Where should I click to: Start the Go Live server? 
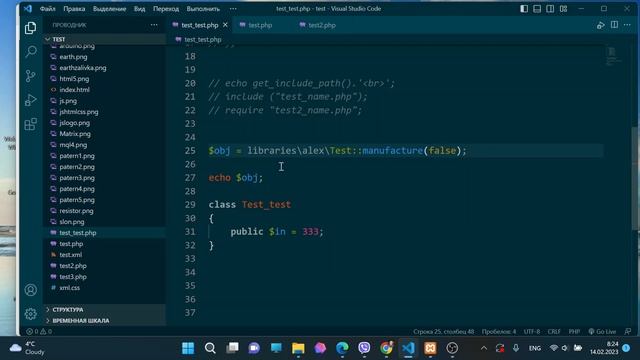coord(602,331)
